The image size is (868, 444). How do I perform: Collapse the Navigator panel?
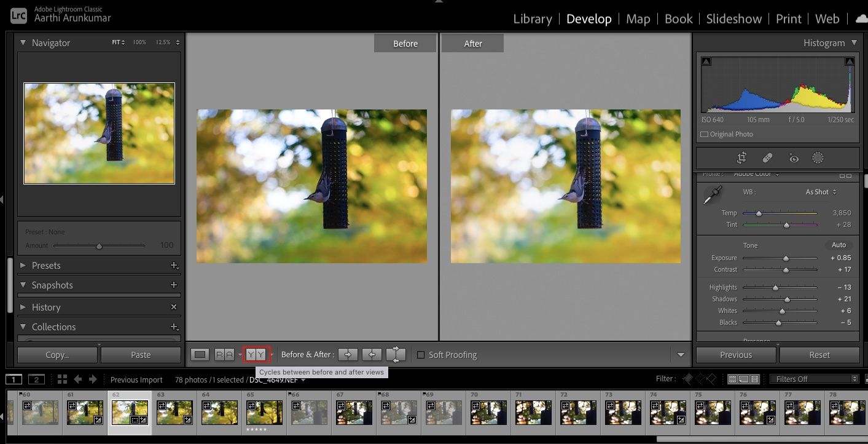click(23, 42)
